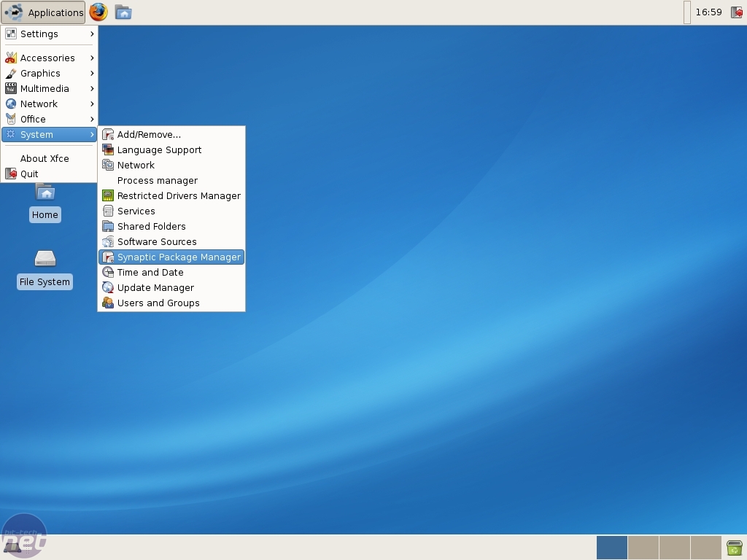747x560 pixels.
Task: Open Network in the System submenu
Action: coord(171,166)
